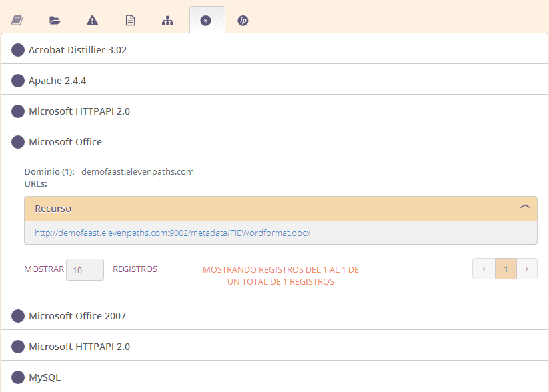Viewport: 549px width, 392px height.
Task: Open the book icon tab
Action: pyautogui.click(x=17, y=20)
